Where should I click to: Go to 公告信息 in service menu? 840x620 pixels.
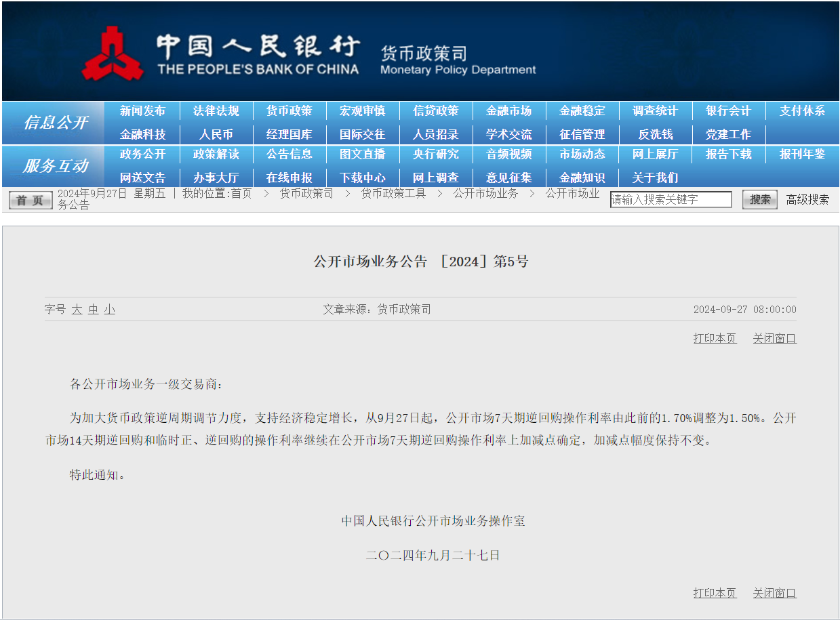[289, 154]
